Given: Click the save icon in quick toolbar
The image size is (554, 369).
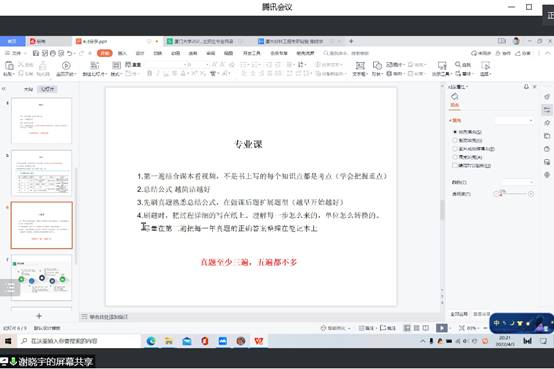Looking at the screenshot, I should click(36, 53).
